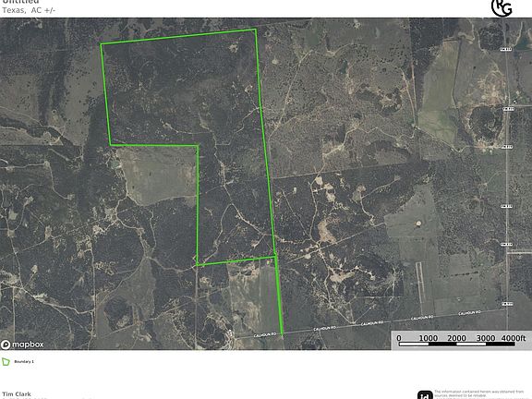Click the black 'id' logo badge

click(x=425, y=395)
